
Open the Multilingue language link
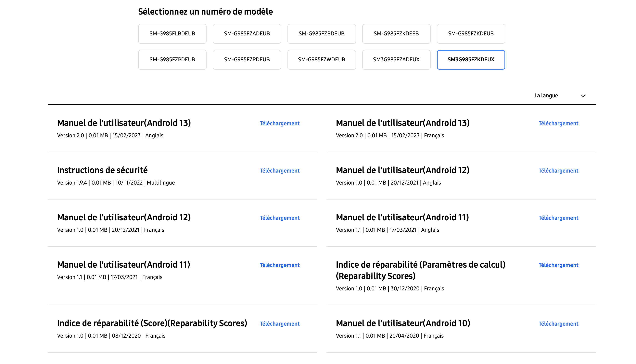pyautogui.click(x=161, y=183)
